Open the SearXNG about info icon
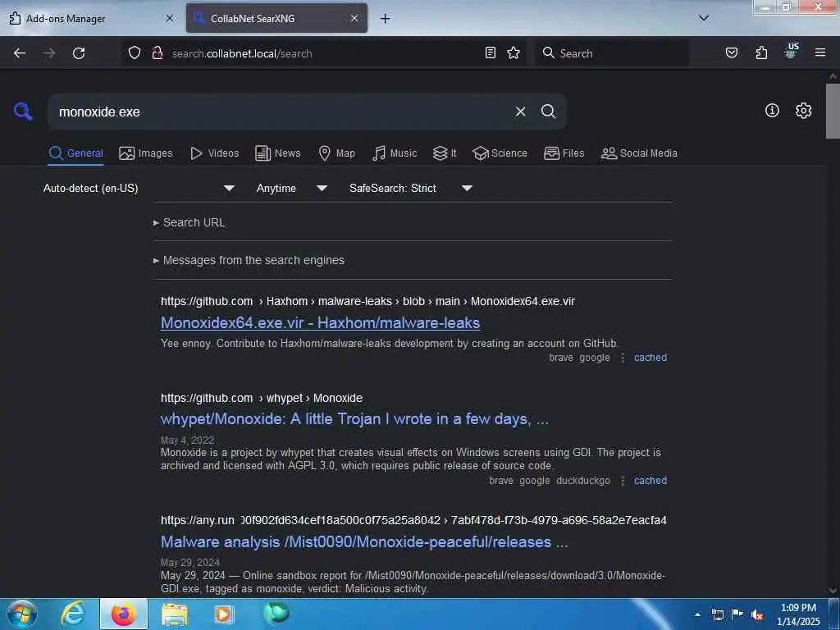Viewport: 840px width, 630px height. [x=772, y=111]
